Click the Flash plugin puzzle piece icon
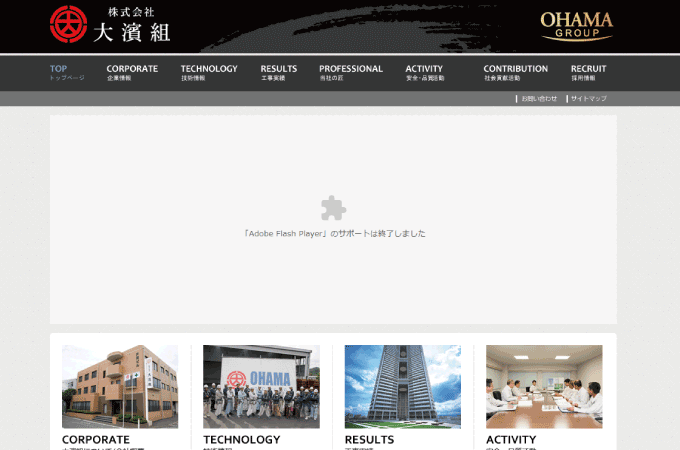 click(x=333, y=208)
